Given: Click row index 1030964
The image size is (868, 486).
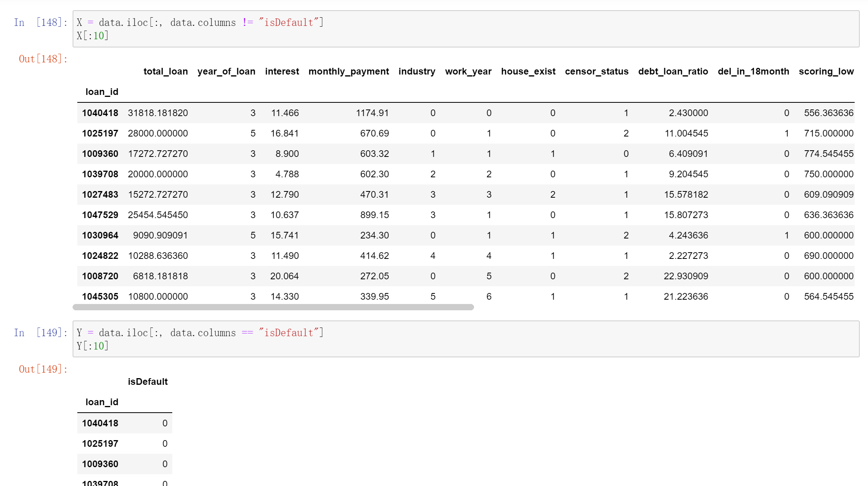Looking at the screenshot, I should tap(100, 235).
